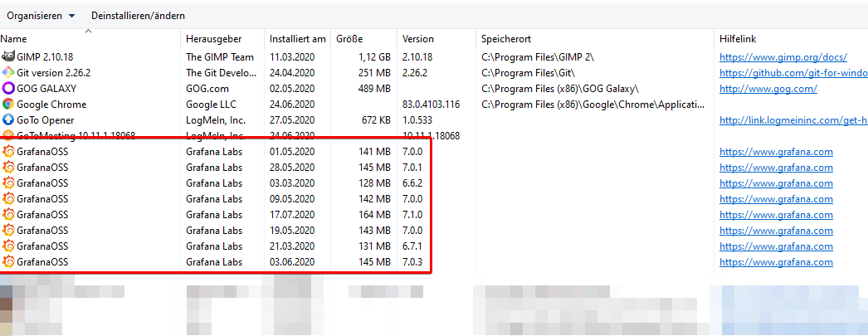Screen dimensions: 868x336
Task: Select the GOG GALAXY entry name
Action: pyautogui.click(x=46, y=89)
